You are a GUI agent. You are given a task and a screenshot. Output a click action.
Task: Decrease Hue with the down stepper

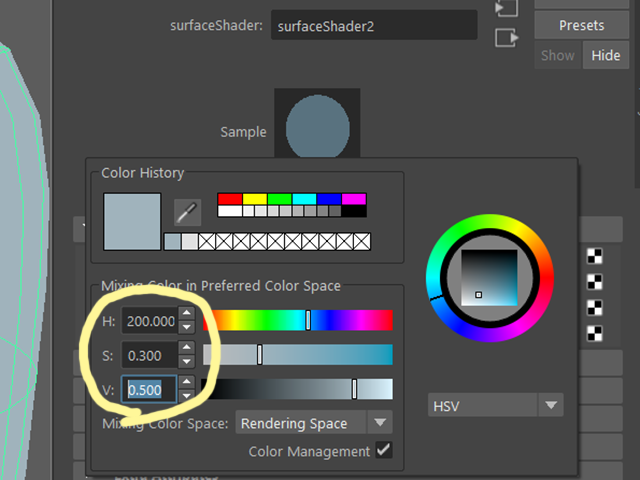click(187, 327)
